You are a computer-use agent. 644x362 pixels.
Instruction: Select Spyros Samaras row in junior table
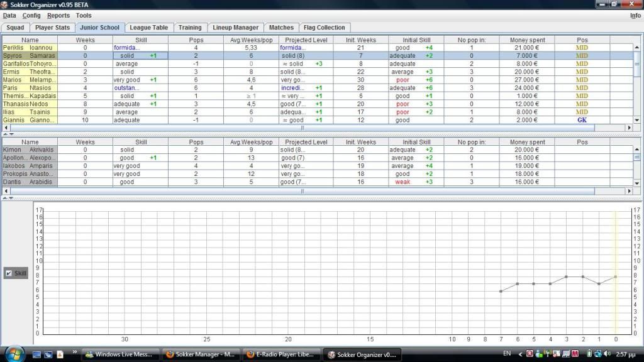tap(29, 56)
